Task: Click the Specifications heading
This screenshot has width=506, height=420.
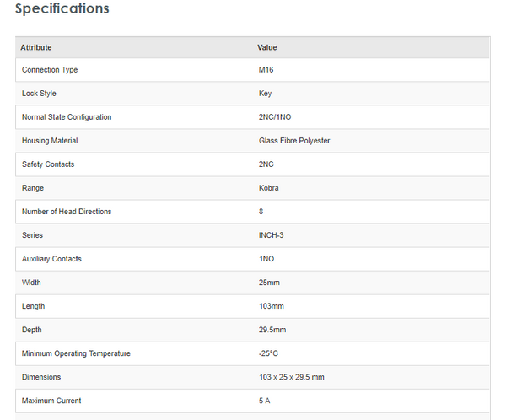Action: (x=62, y=9)
